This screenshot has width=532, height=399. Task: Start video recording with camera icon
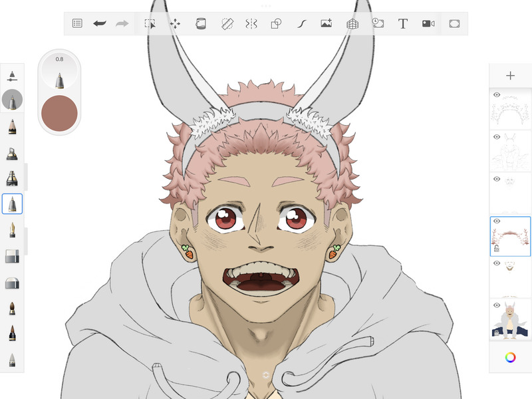click(428, 23)
